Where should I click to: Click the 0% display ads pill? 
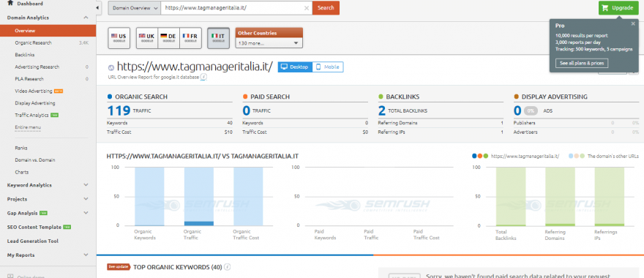(531, 110)
